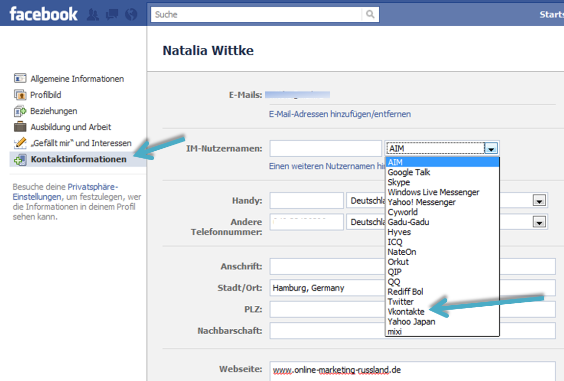
Task: Open messages icon in header
Action: 112,14
